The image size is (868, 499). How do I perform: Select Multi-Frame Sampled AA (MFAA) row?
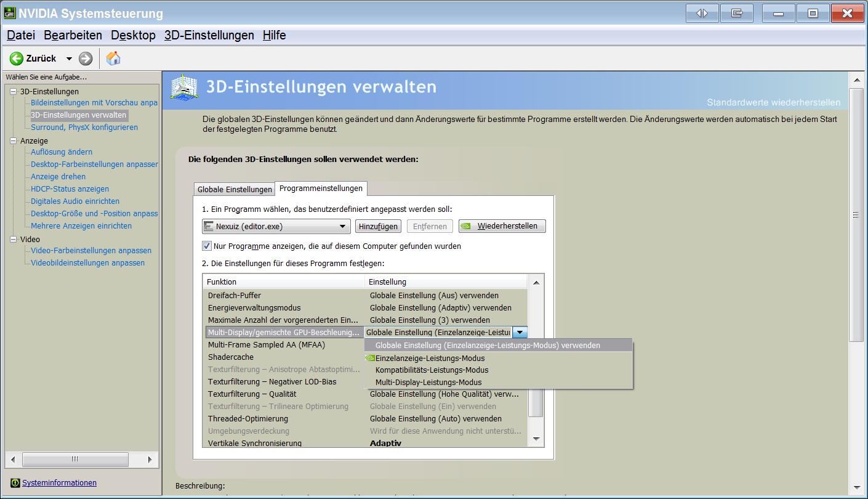point(284,344)
